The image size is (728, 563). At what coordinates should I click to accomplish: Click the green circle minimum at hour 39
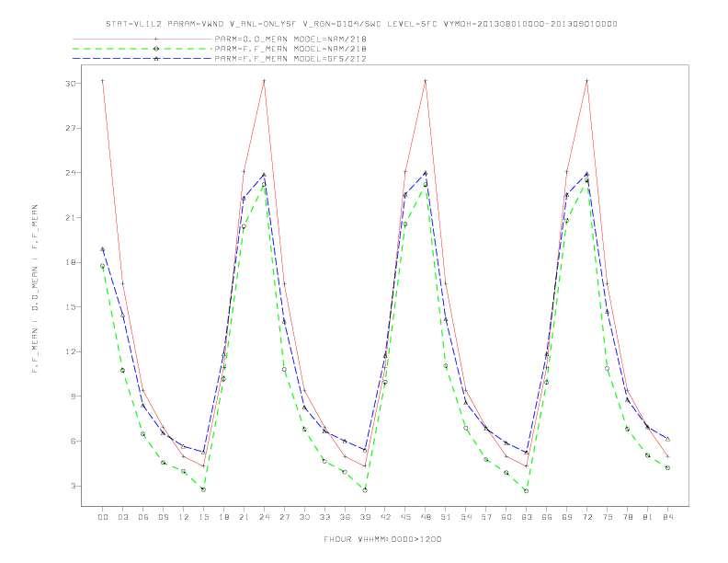(365, 490)
